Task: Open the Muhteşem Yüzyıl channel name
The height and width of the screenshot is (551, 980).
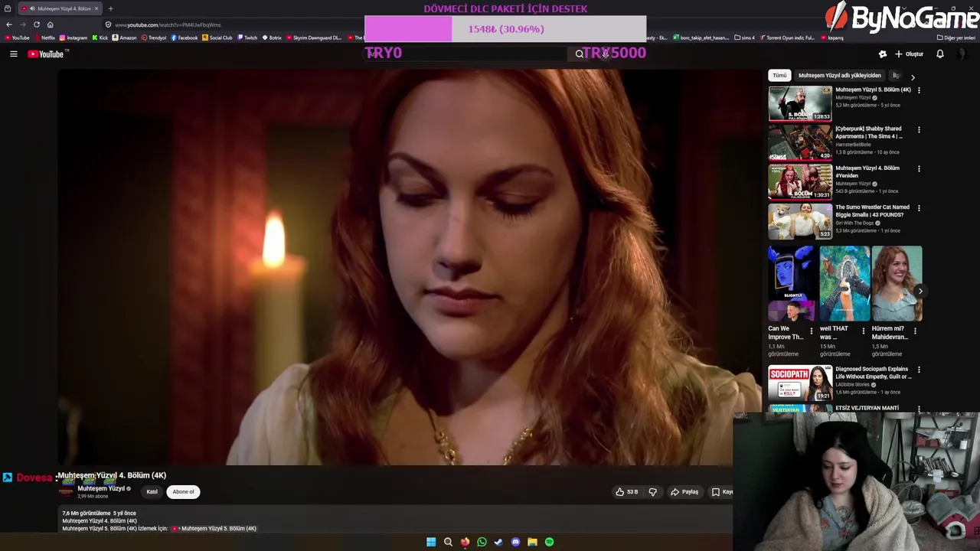Action: [100, 488]
